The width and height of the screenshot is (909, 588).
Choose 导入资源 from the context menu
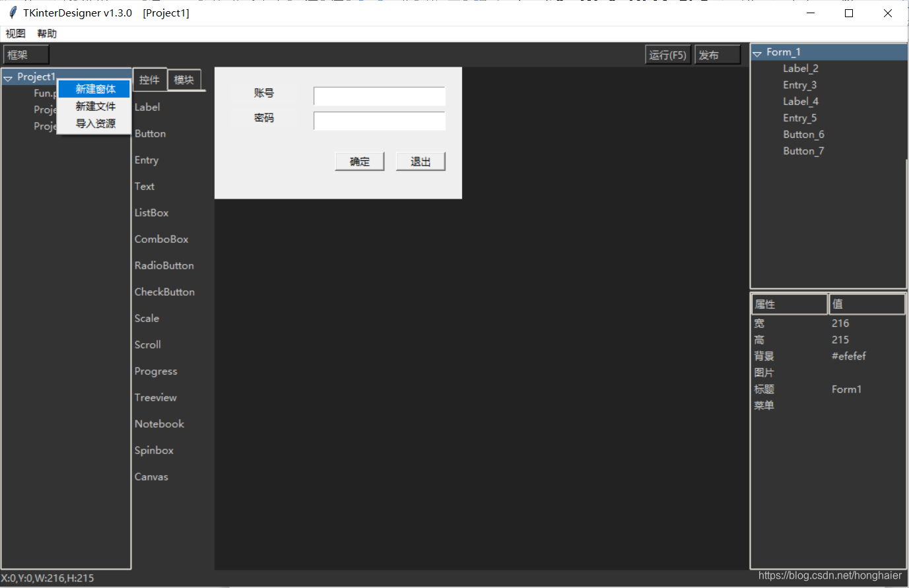click(94, 123)
